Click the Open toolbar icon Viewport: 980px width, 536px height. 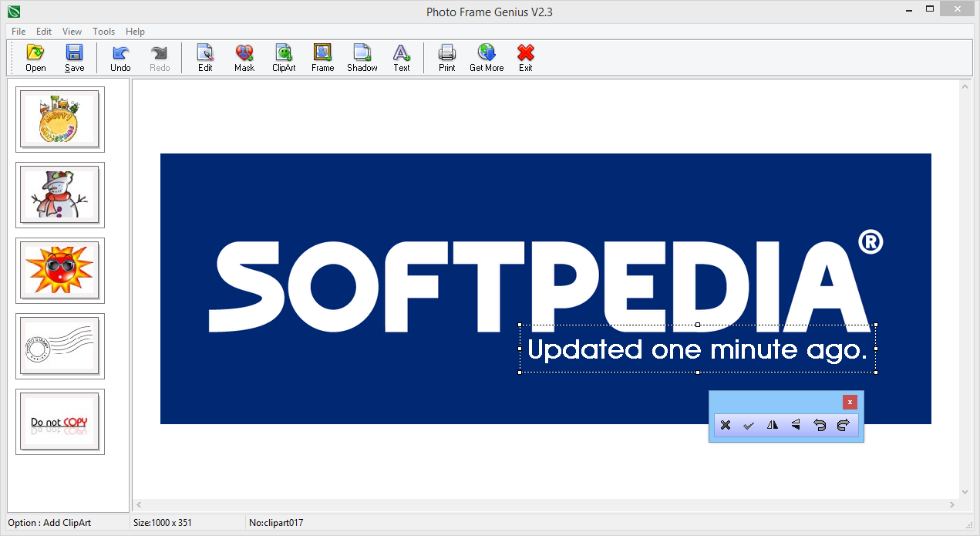(x=35, y=58)
